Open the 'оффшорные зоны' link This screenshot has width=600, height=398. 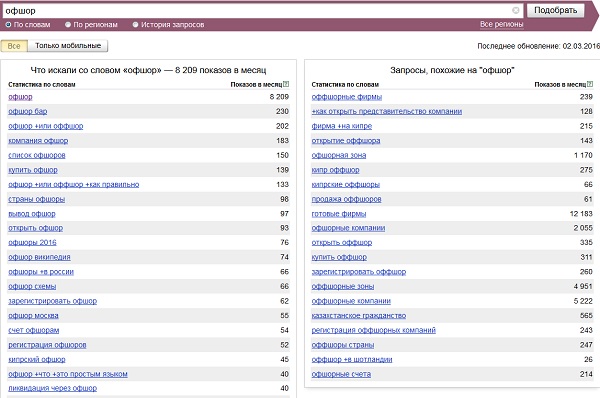(343, 286)
